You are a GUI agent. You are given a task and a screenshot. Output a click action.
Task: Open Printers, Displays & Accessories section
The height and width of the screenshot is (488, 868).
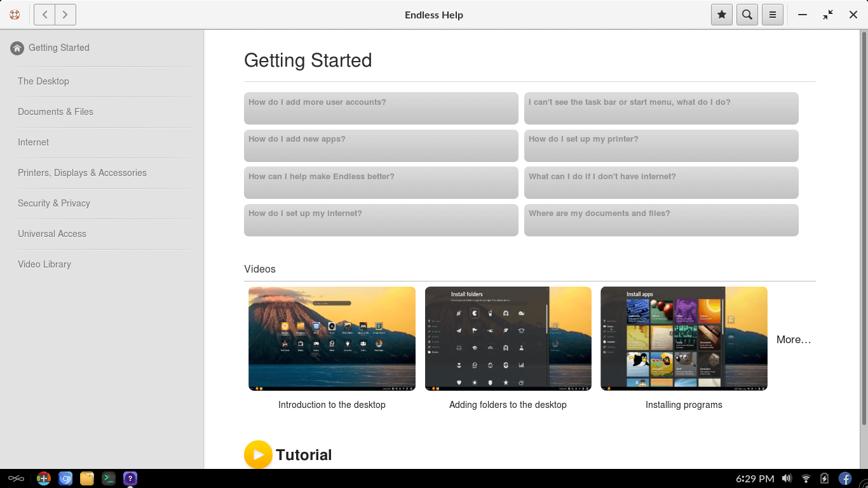pyautogui.click(x=102, y=173)
